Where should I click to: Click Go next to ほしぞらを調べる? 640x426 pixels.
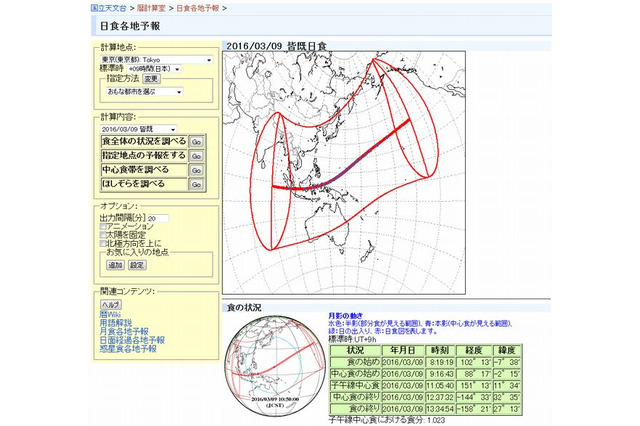(x=196, y=184)
